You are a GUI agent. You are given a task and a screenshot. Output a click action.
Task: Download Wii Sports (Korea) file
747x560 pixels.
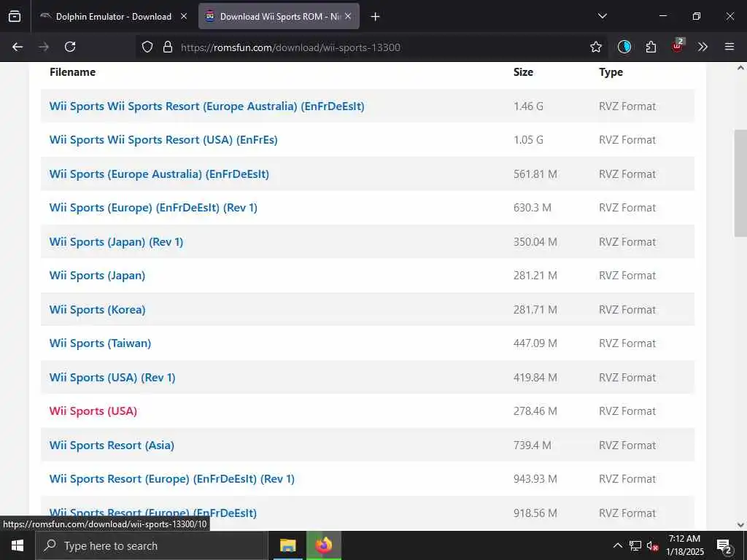click(x=97, y=309)
